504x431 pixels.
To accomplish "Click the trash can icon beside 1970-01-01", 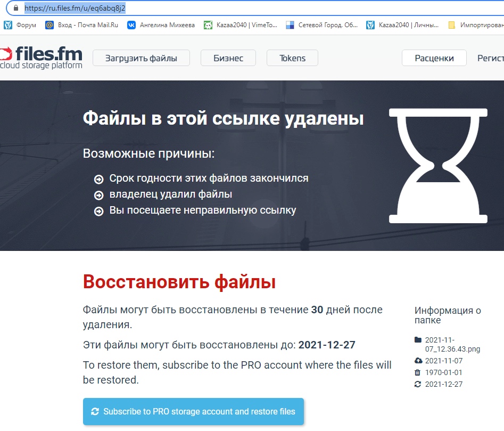I will click(418, 372).
